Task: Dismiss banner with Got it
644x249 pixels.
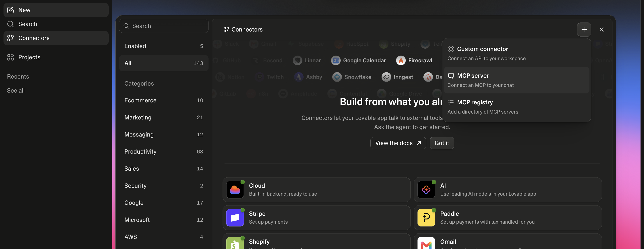Action: 442,143
